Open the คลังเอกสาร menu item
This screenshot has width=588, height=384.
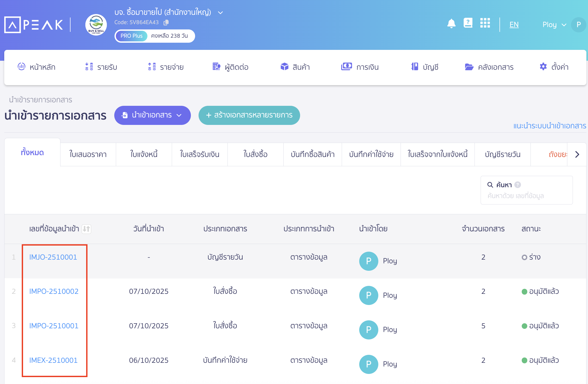pos(489,67)
